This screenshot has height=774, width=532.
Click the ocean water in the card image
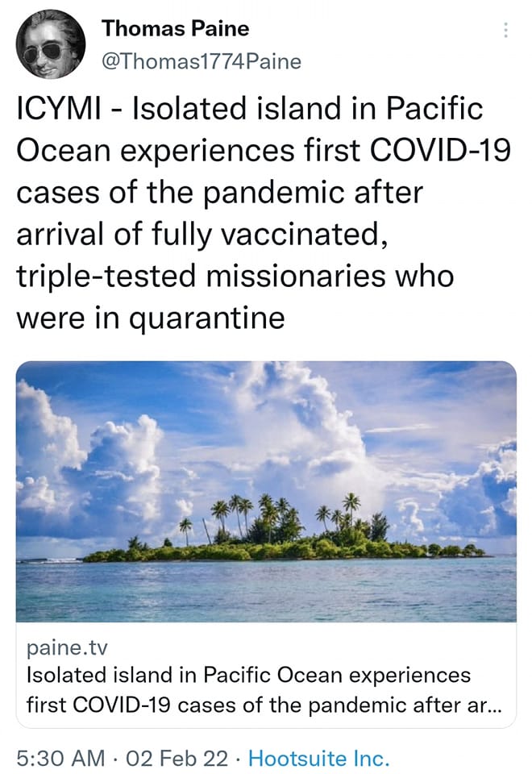point(266,593)
